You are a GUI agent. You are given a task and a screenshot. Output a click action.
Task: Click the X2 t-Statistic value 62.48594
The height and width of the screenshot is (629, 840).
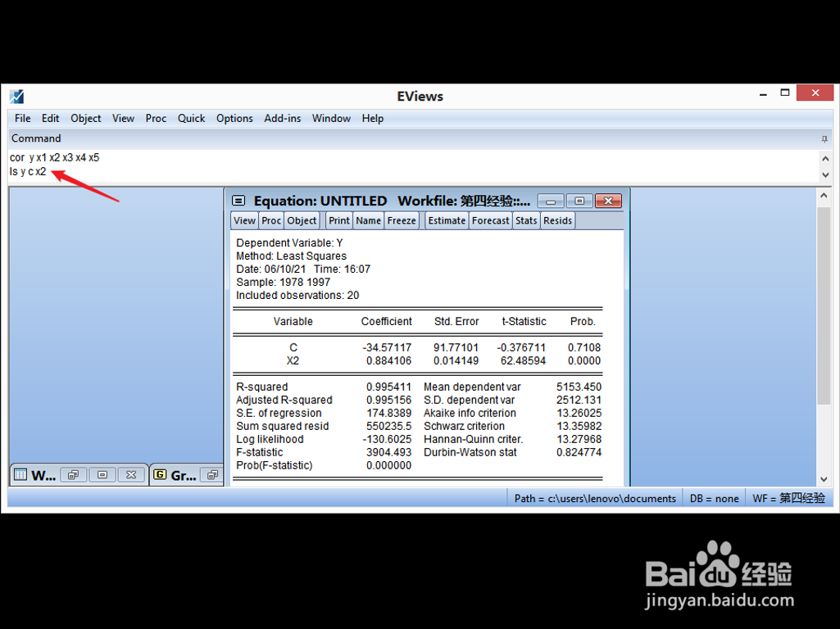pyautogui.click(x=523, y=361)
